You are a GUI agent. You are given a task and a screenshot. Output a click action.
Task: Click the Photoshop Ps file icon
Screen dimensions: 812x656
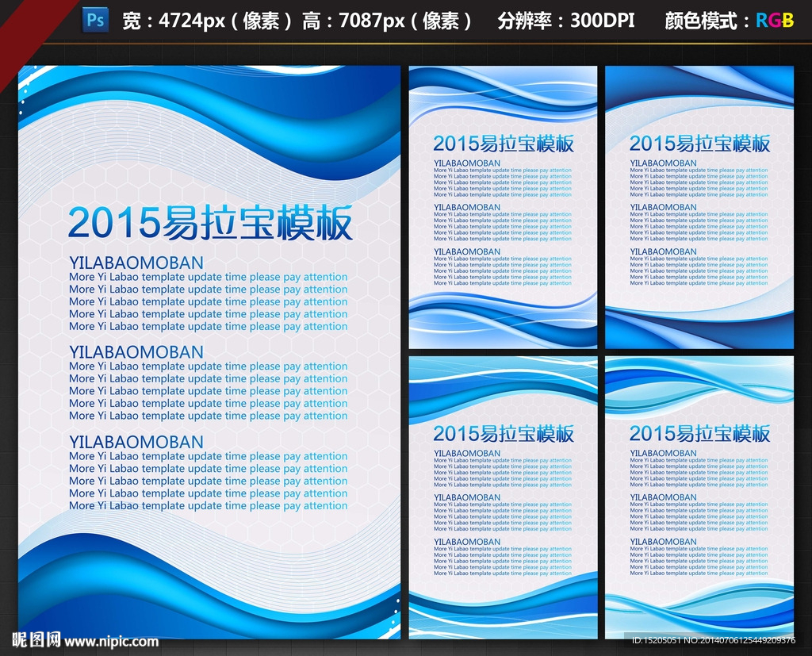(x=95, y=21)
